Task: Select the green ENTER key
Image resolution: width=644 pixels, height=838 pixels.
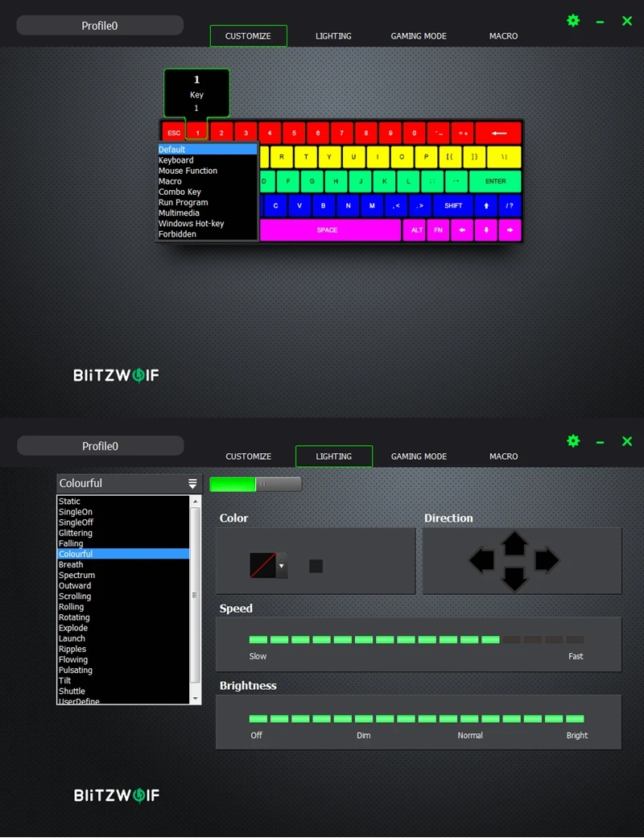Action: click(495, 182)
